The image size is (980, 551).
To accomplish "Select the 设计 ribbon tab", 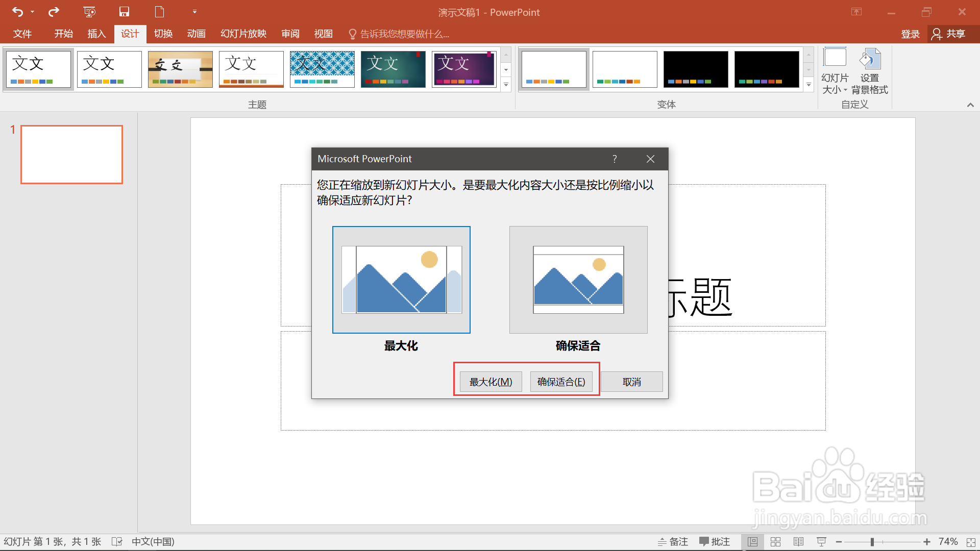I will pyautogui.click(x=130, y=34).
